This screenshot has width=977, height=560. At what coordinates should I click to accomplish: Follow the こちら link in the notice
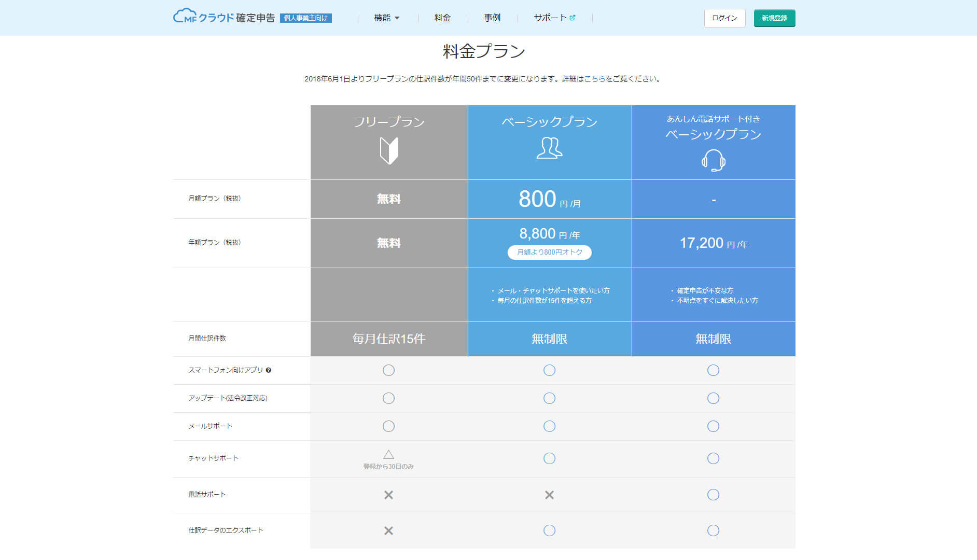click(x=595, y=79)
